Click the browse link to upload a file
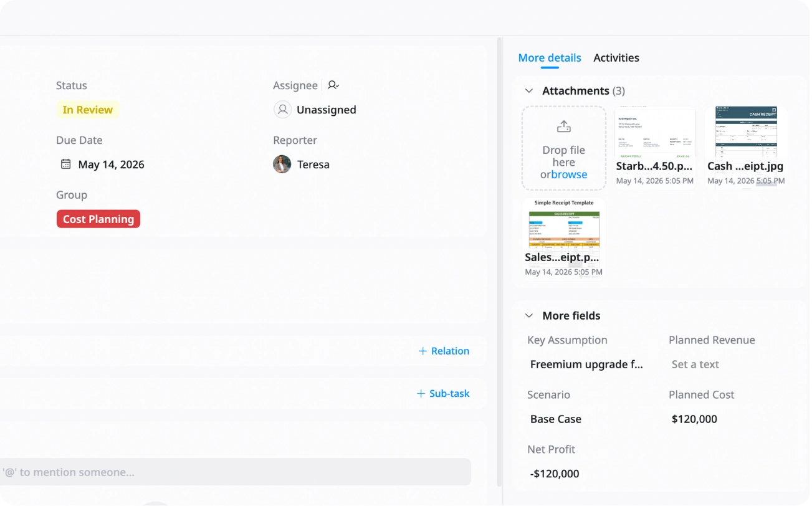 point(569,175)
